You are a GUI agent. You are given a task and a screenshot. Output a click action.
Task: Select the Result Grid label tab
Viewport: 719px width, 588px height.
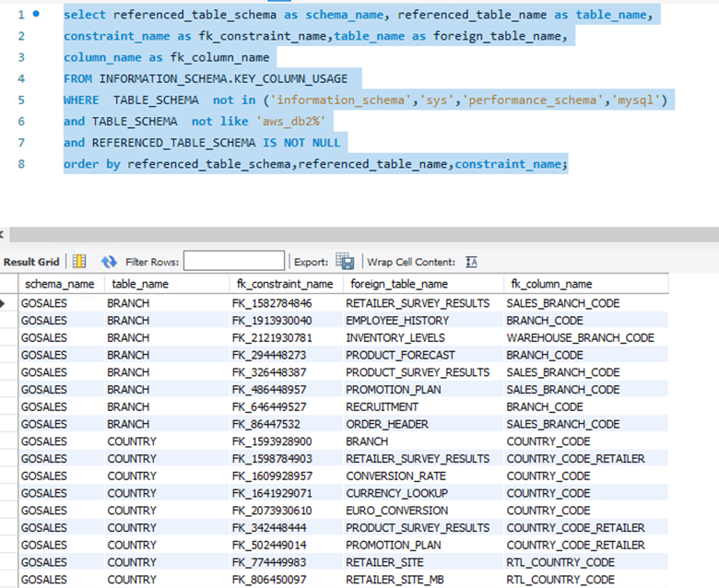point(31,262)
